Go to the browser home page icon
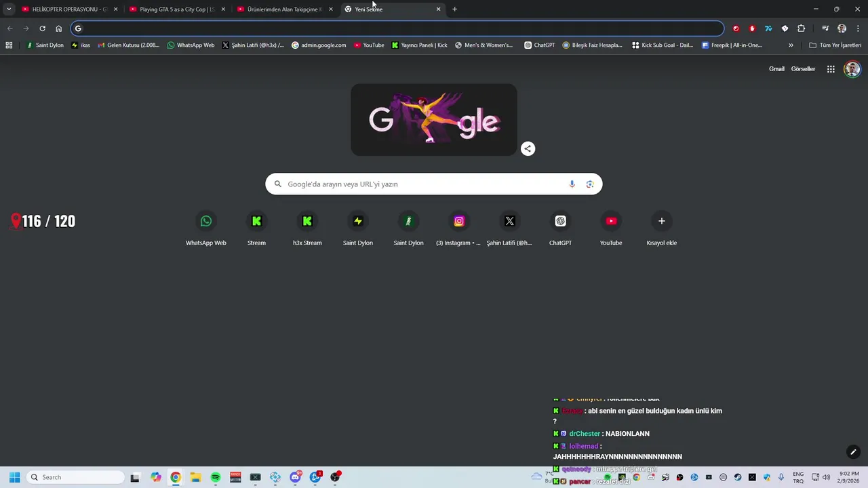Image resolution: width=868 pixels, height=488 pixels. (x=59, y=28)
